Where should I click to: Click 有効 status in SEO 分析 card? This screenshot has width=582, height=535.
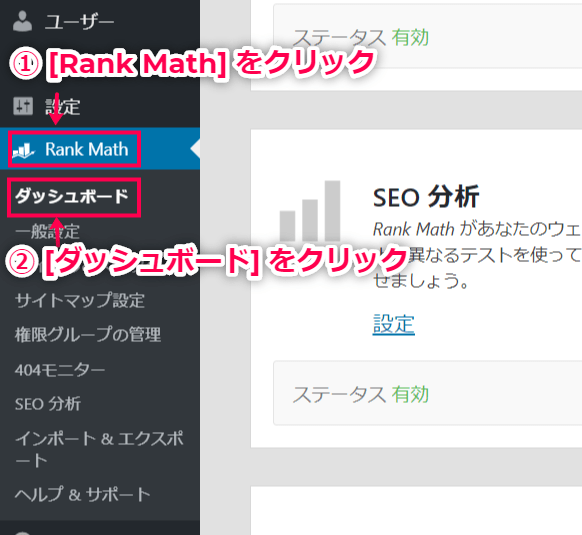(x=411, y=394)
